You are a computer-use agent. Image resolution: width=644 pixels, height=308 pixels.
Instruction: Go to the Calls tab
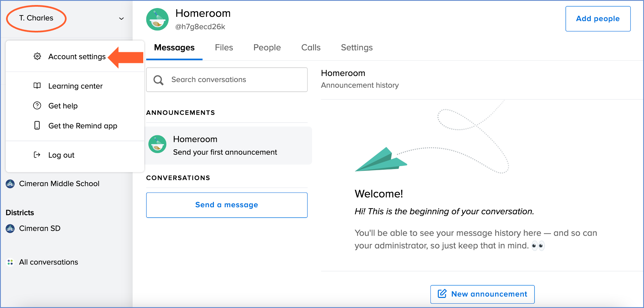click(311, 48)
